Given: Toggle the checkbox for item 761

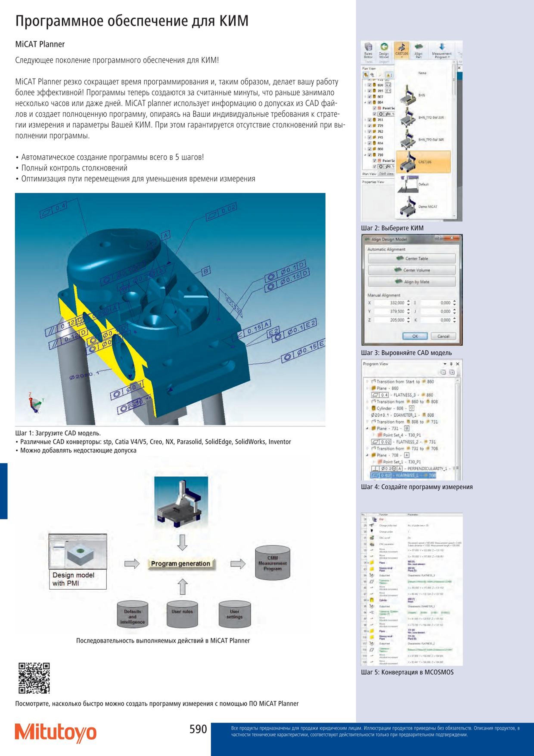Looking at the screenshot, I should [369, 120].
